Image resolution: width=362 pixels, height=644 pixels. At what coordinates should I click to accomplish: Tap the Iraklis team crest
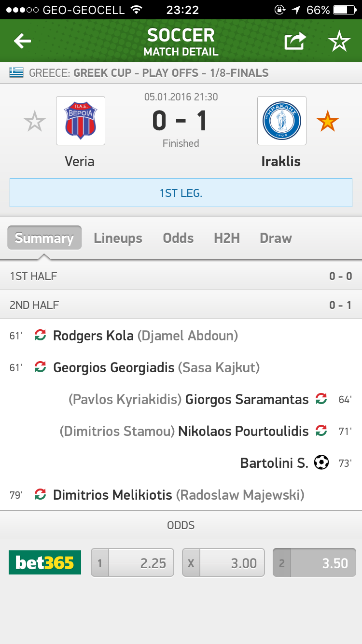pos(282,121)
